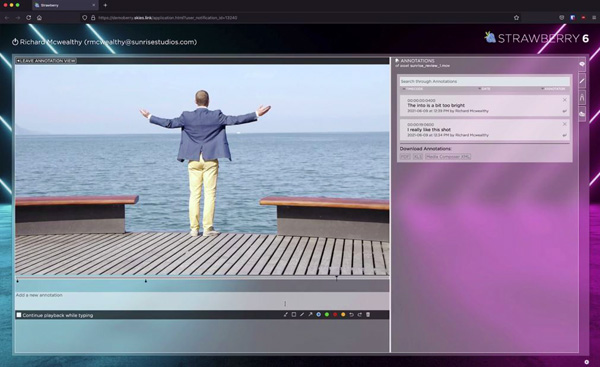
Task: Select the rectangle shape drawing tool
Action: 294,315
